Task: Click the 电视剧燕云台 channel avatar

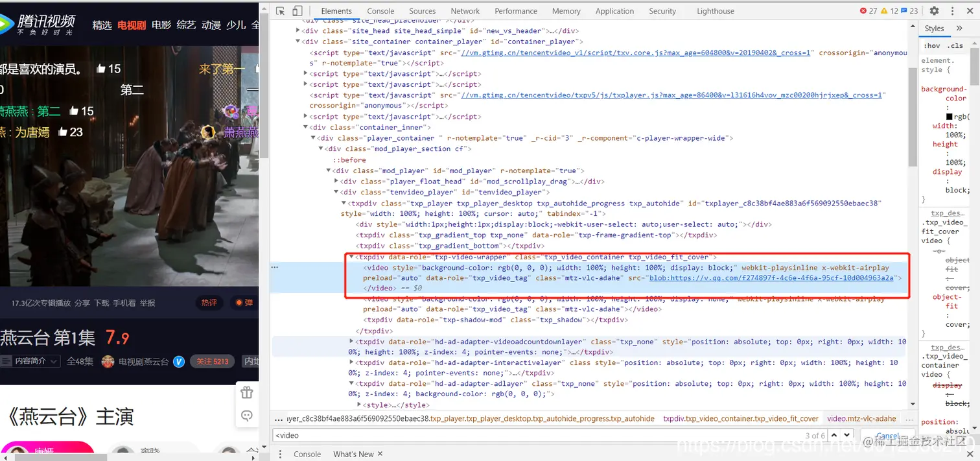Action: point(108,361)
